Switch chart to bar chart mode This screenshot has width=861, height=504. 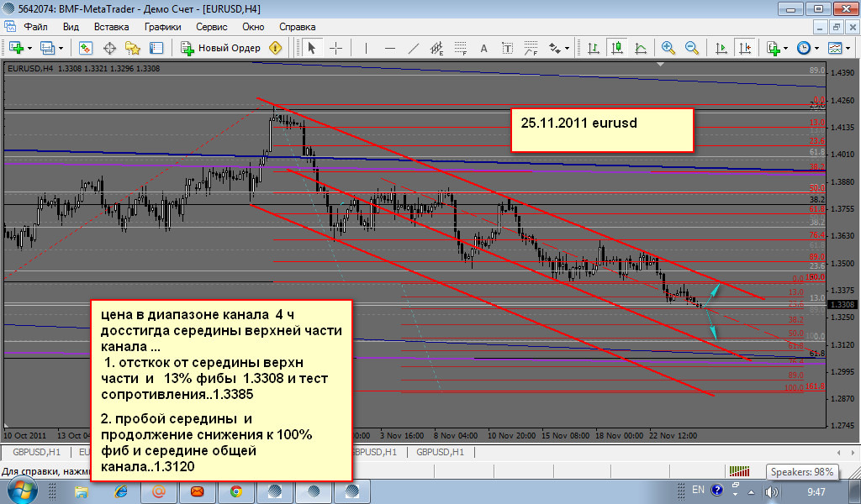coord(593,48)
